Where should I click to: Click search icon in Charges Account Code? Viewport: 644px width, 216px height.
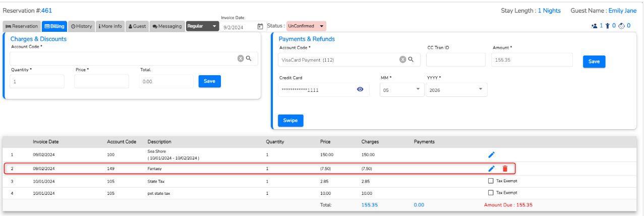point(249,59)
